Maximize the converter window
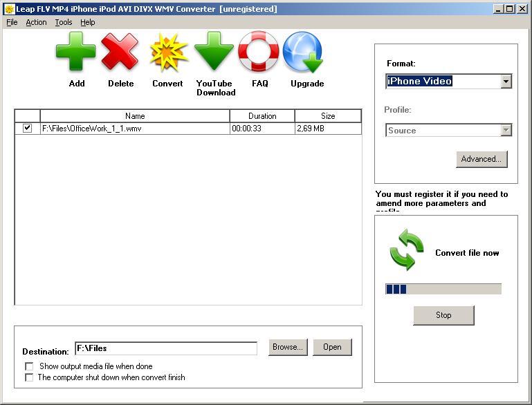Image resolution: width=532 pixels, height=405 pixels. (x=510, y=9)
